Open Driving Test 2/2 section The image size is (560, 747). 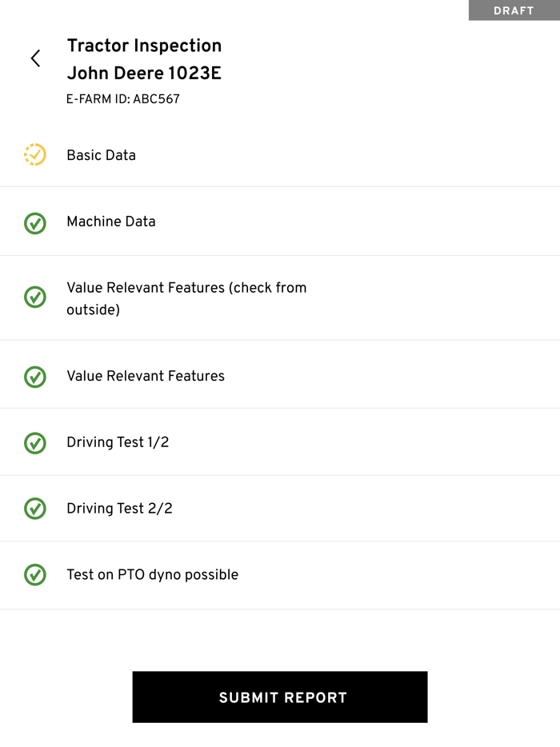click(x=119, y=509)
